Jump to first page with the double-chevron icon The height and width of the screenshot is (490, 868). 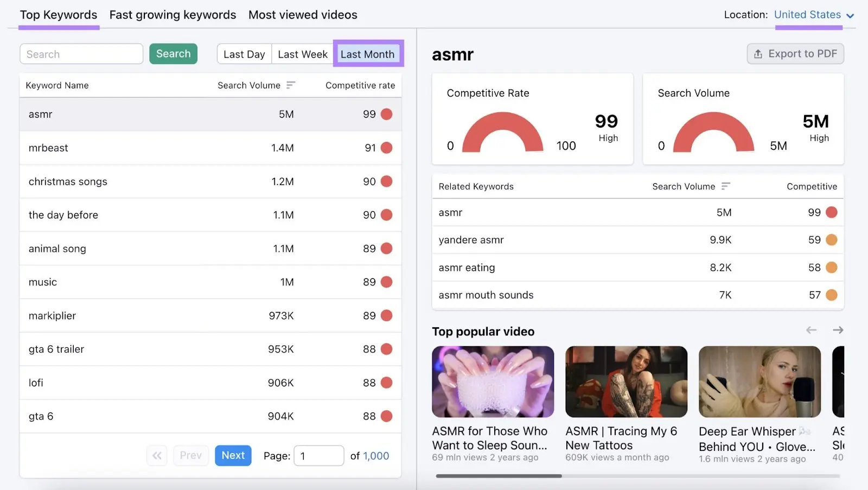(x=157, y=455)
